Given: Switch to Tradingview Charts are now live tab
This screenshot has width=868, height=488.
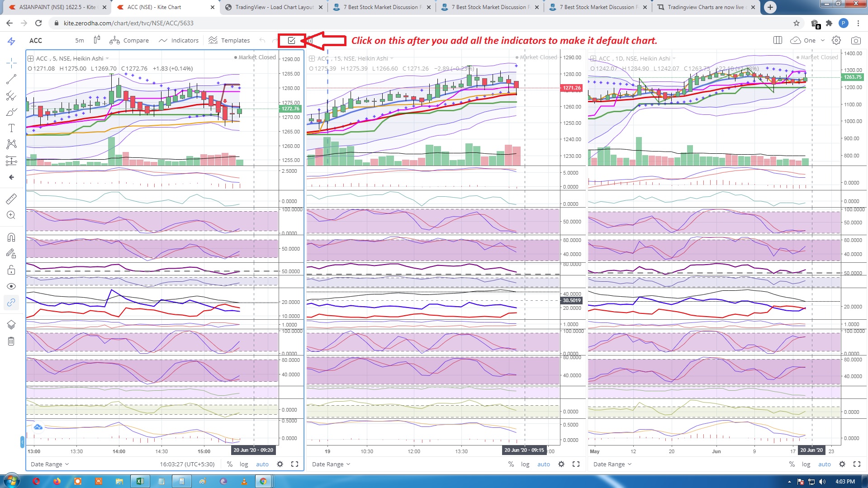Looking at the screenshot, I should 706,7.
